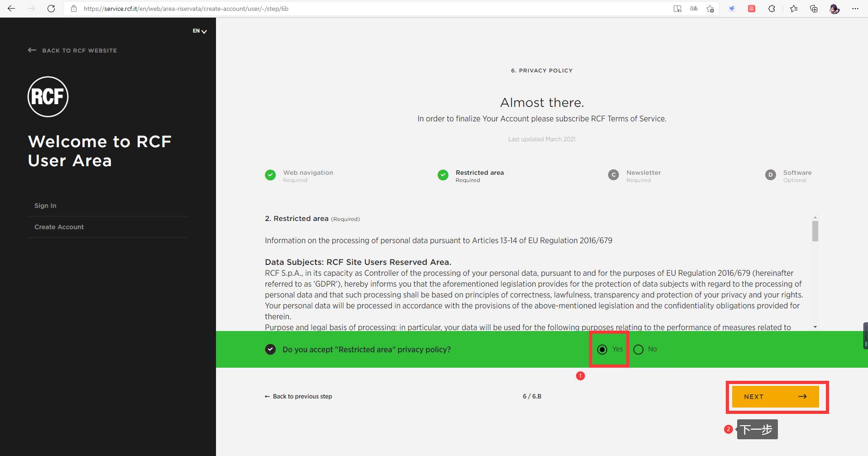Reload the page with the refresh icon
Viewport: 868px width, 456px height.
pyautogui.click(x=51, y=9)
